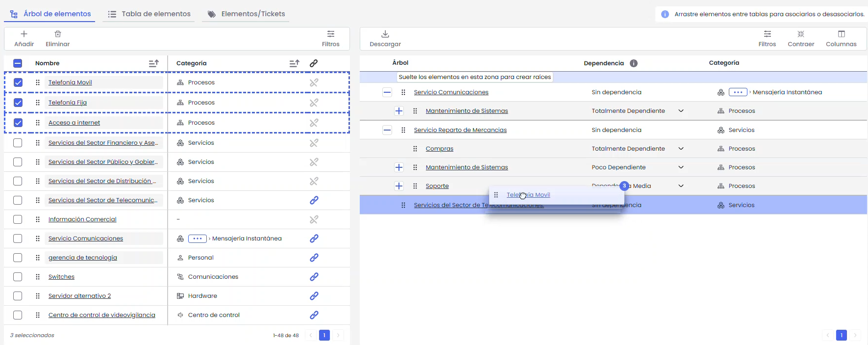Click the drag handle for Servicio Comunicaciones in tree
868x345 pixels.
click(x=403, y=92)
